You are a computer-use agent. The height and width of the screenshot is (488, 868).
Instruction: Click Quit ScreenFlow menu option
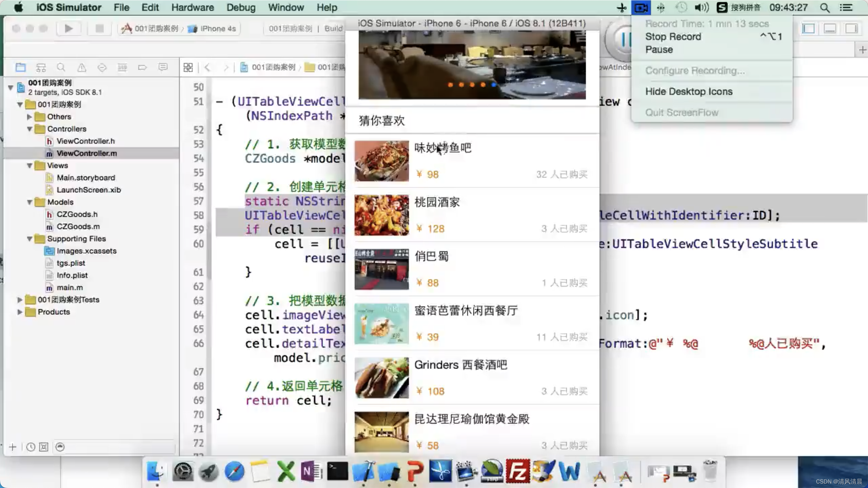pyautogui.click(x=682, y=112)
